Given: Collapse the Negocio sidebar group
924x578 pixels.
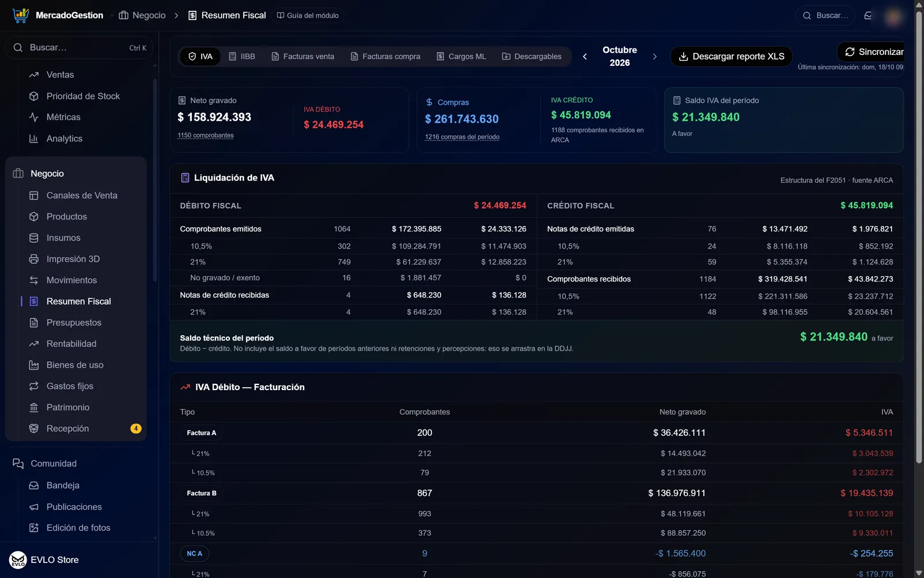Looking at the screenshot, I should coord(47,173).
